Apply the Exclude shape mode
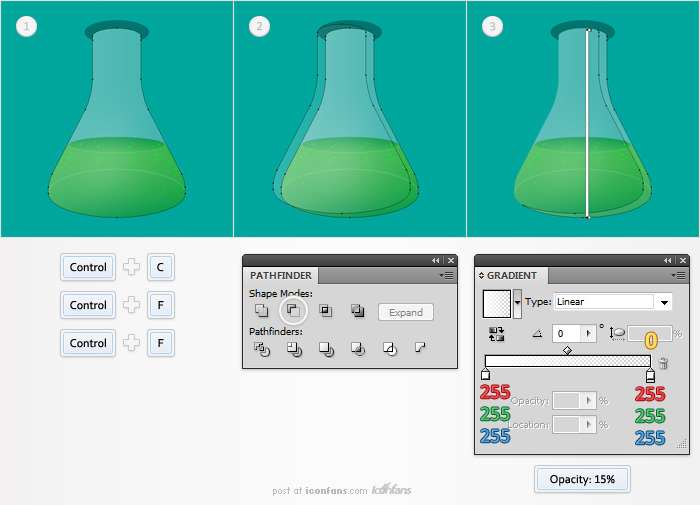The width and height of the screenshot is (700, 505). pyautogui.click(x=358, y=310)
